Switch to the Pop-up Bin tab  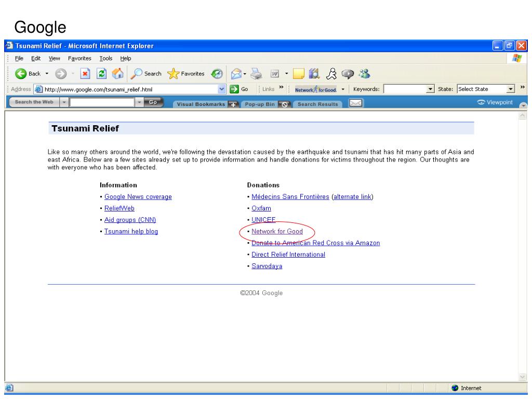260,104
